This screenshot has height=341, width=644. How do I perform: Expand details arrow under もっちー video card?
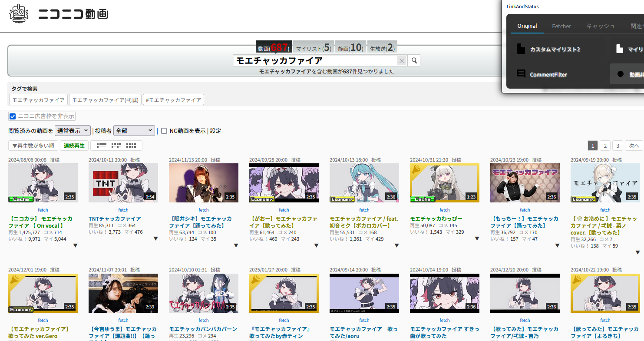pyautogui.click(x=557, y=245)
